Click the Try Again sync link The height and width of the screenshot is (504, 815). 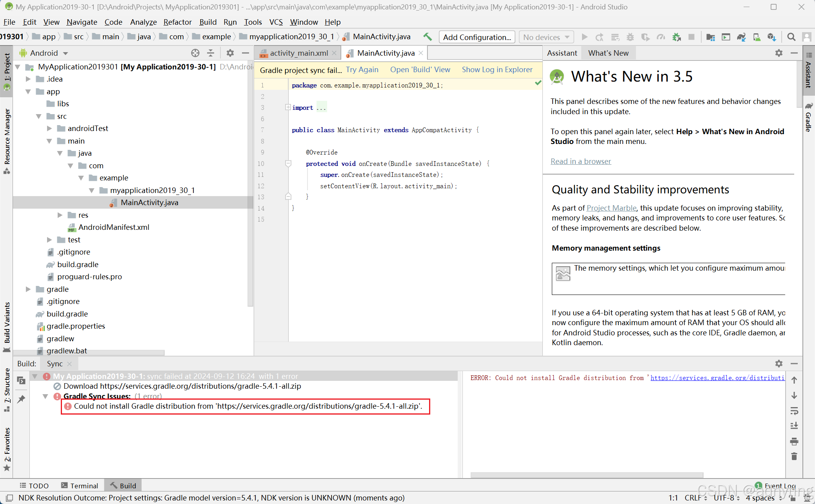coord(362,69)
